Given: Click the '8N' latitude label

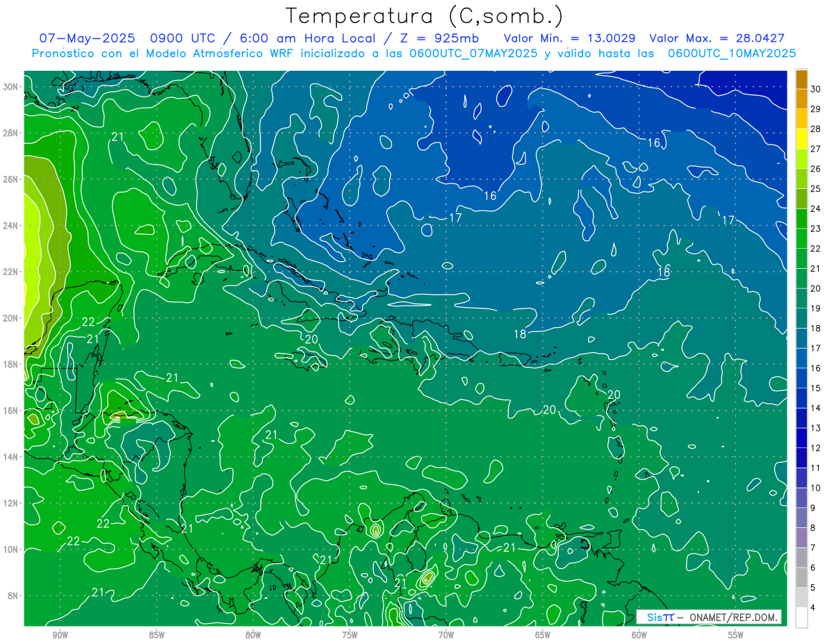Looking at the screenshot, I should point(14,596).
